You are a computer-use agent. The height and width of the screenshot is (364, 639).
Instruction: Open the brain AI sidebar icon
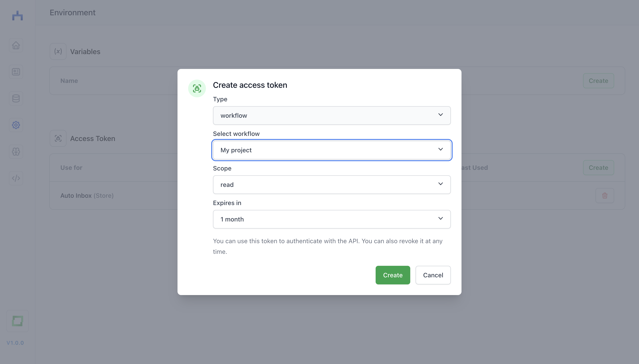(16, 151)
